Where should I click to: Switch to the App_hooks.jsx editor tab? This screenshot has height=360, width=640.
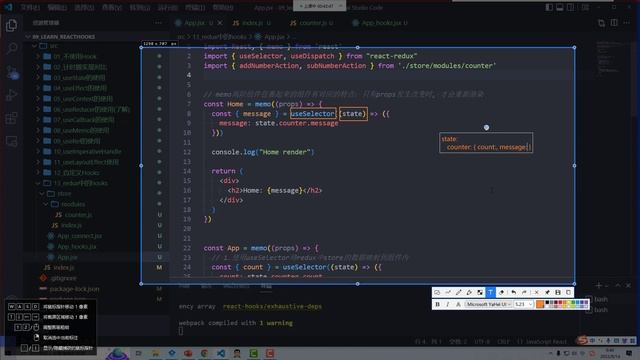[x=380, y=23]
